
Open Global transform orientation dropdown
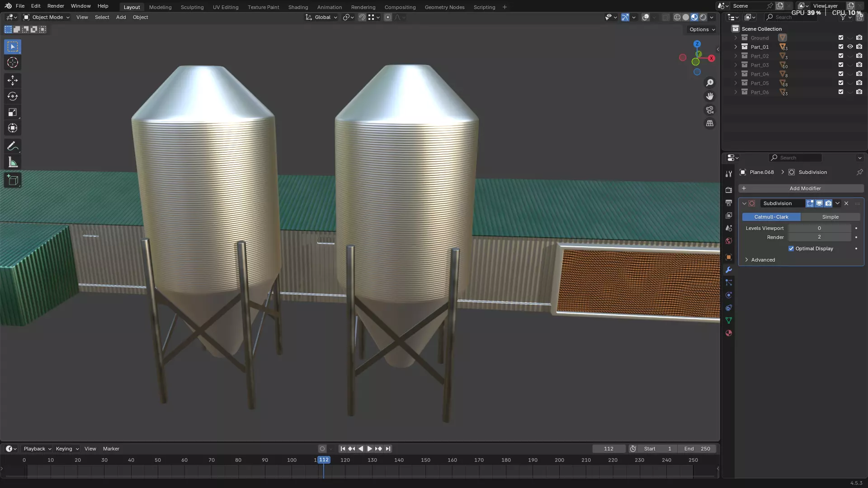click(321, 17)
